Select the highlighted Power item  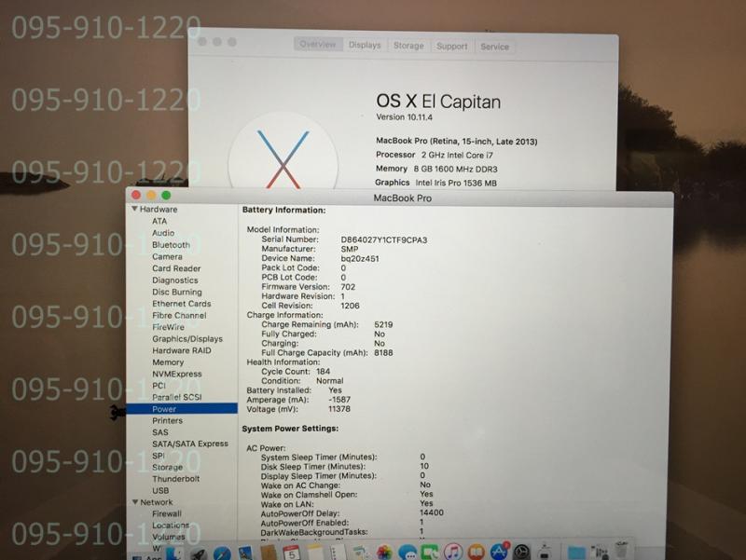[x=182, y=409]
